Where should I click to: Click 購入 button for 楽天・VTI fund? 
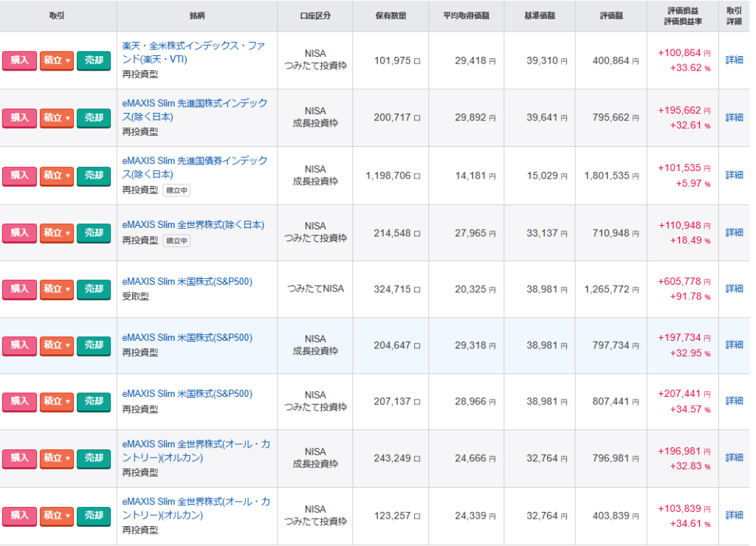point(19,60)
